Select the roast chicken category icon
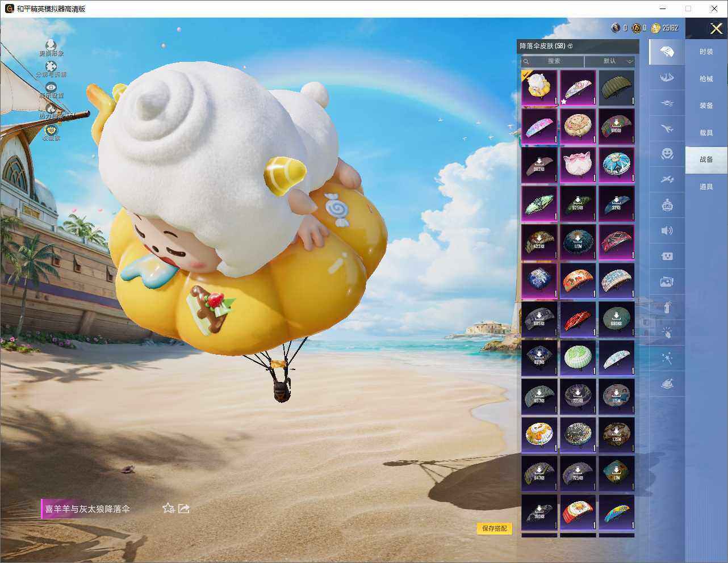The height and width of the screenshot is (563, 728). tap(667, 384)
